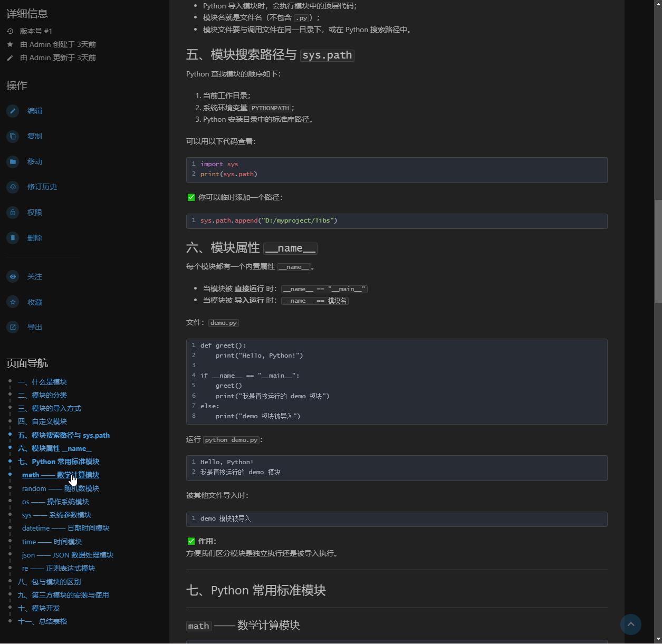The width and height of the screenshot is (662, 644).
Task: Open math —— 数学计算模块 nav link
Action: (61, 475)
